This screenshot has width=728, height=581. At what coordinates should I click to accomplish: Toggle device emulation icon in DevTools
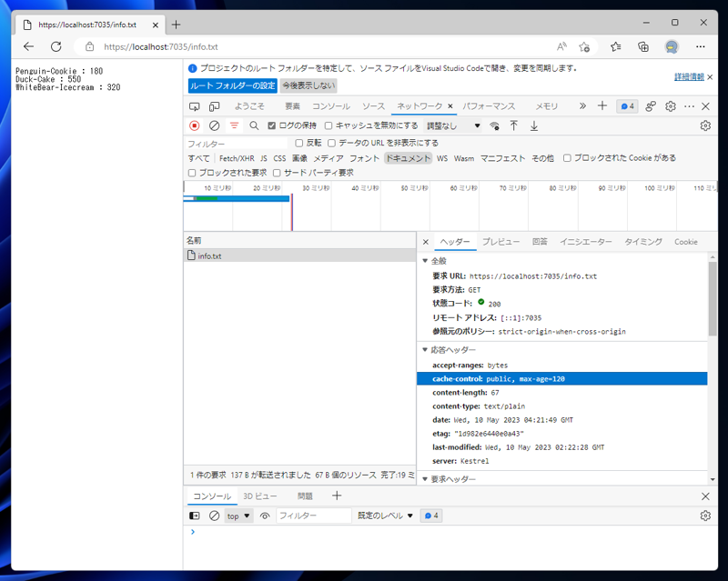pyautogui.click(x=214, y=106)
